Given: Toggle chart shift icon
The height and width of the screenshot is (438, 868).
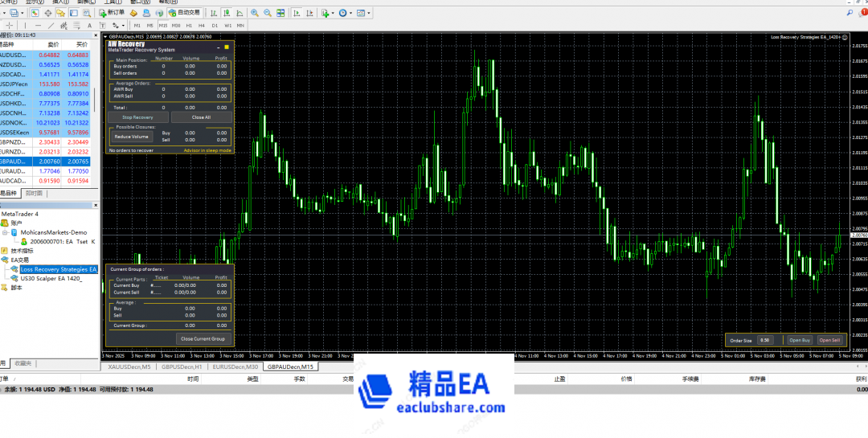Looking at the screenshot, I should point(309,13).
